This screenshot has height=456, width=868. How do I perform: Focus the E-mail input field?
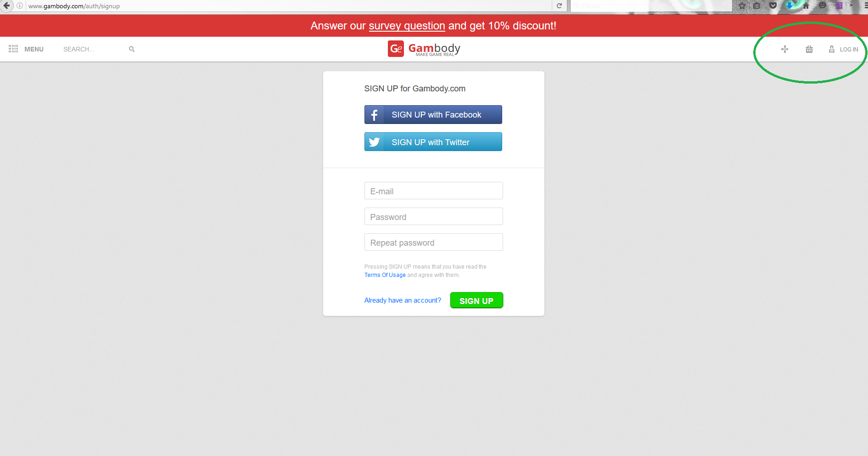(x=434, y=191)
